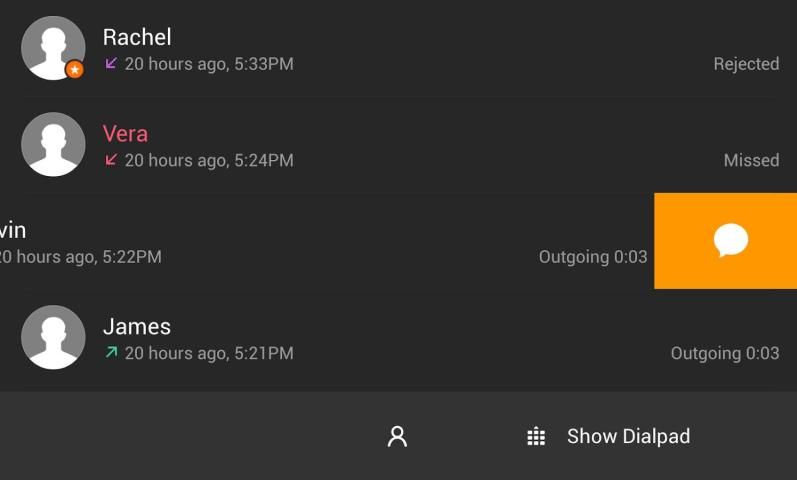The height and width of the screenshot is (480, 797).
Task: Select Vera's red missed-call name
Action: (125, 134)
